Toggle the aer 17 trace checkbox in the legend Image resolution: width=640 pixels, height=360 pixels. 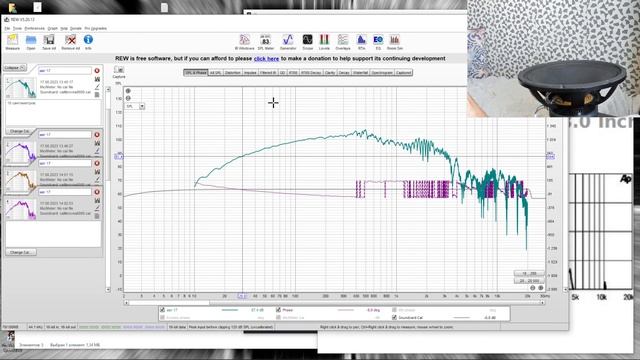(x=162, y=310)
